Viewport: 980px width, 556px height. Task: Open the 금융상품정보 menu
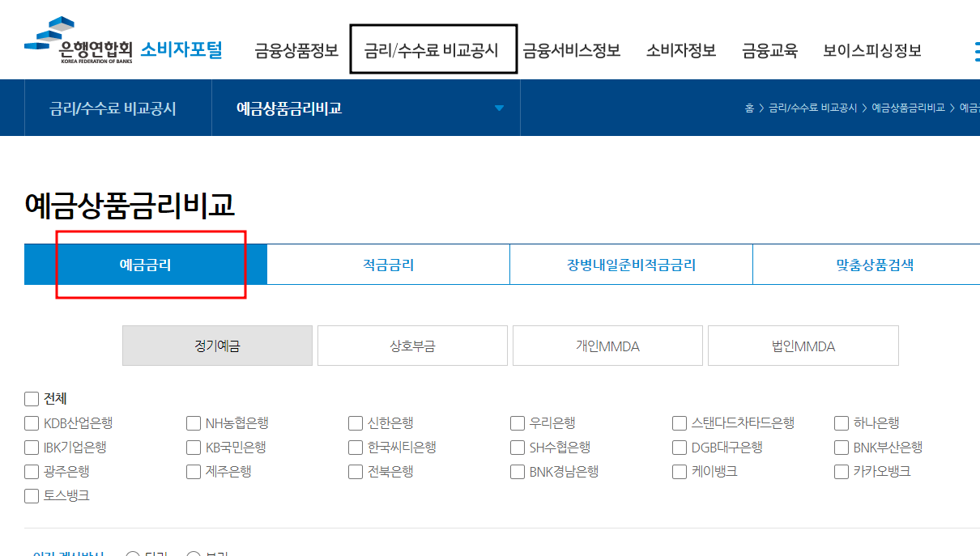coord(294,49)
